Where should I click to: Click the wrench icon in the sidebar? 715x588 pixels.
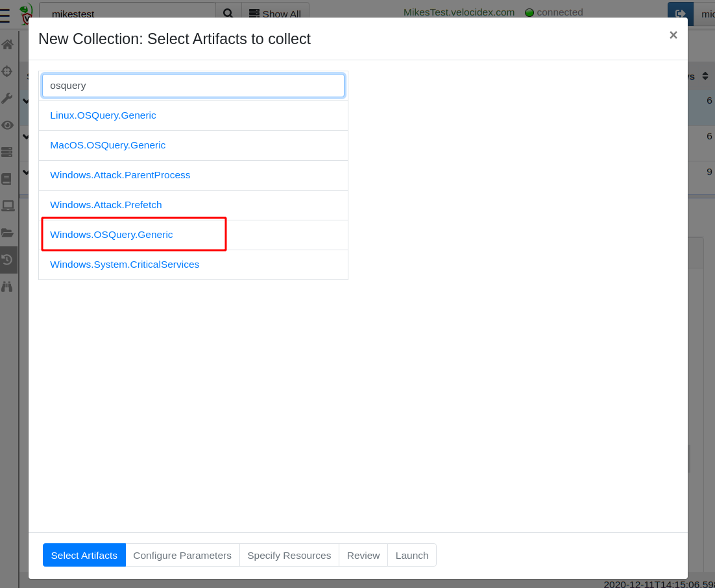(8, 99)
